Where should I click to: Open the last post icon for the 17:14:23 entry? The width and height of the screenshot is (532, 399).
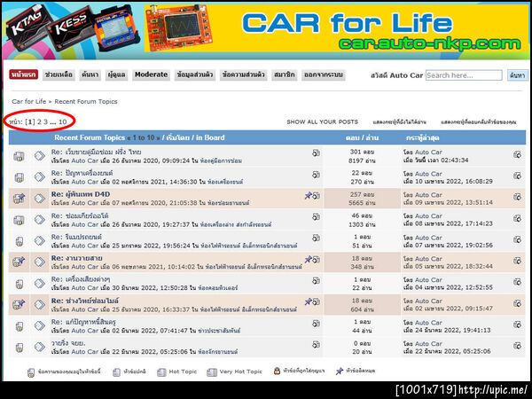pos(517,218)
